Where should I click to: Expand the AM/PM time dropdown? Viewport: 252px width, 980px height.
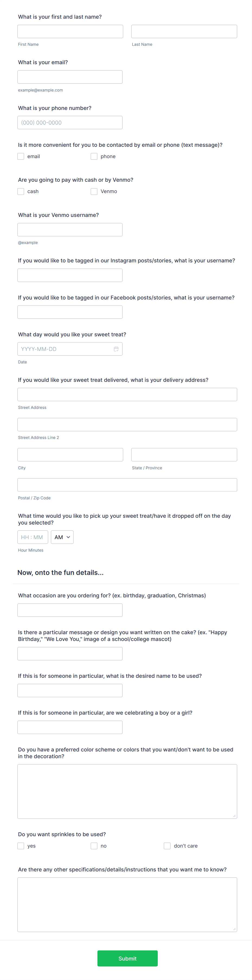pos(62,537)
